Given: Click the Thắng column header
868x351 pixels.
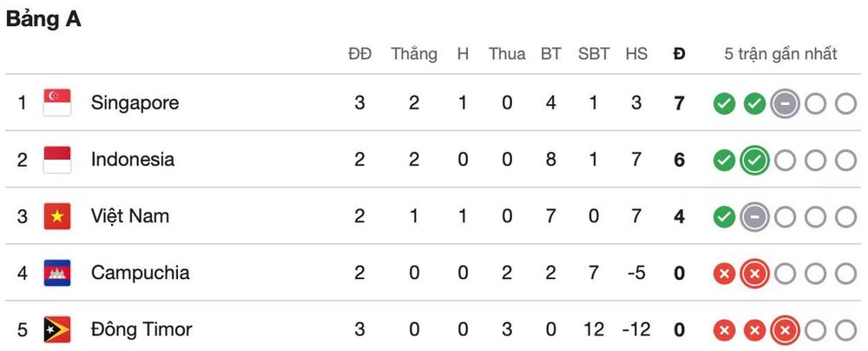Looking at the screenshot, I should (x=414, y=54).
